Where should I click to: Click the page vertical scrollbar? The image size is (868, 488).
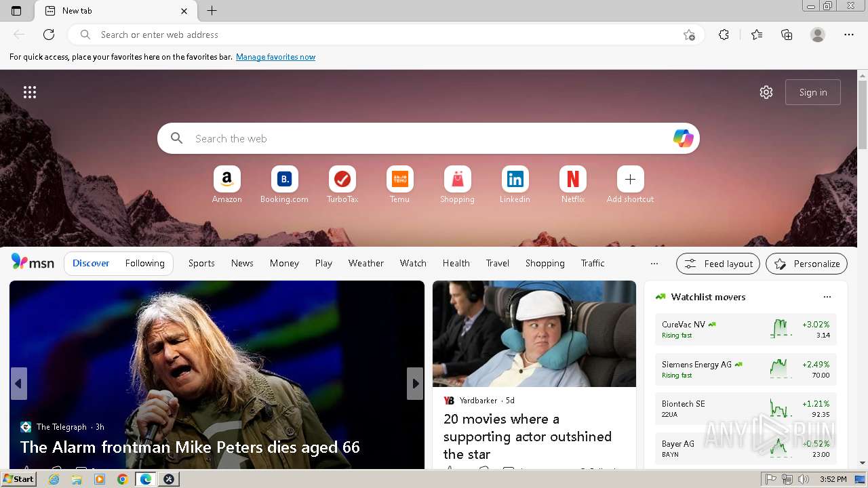coord(863,115)
